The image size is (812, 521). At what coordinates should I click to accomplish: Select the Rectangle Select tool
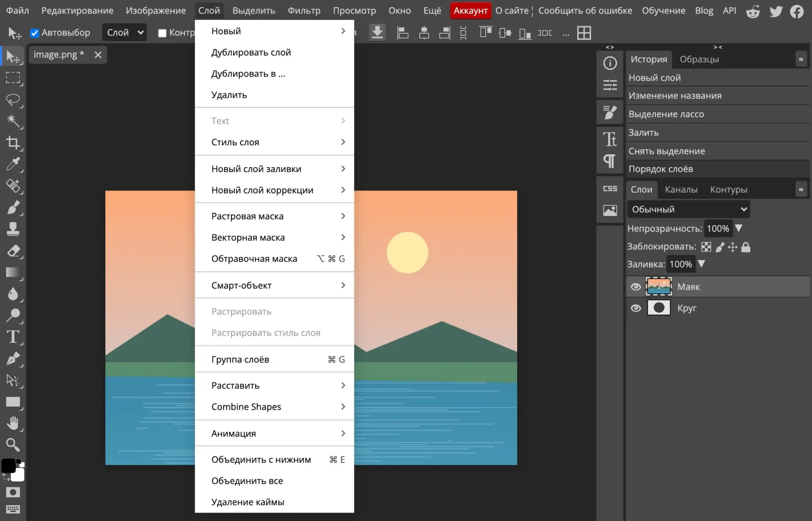[x=13, y=78]
